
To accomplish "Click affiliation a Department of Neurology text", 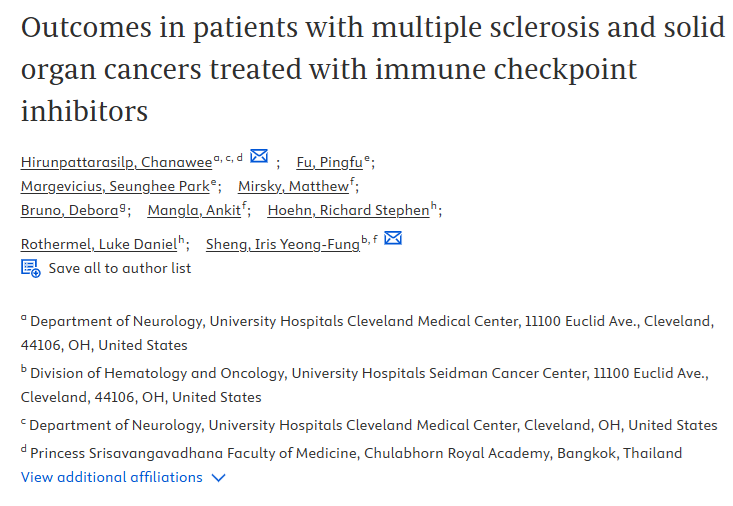I will pos(367,333).
